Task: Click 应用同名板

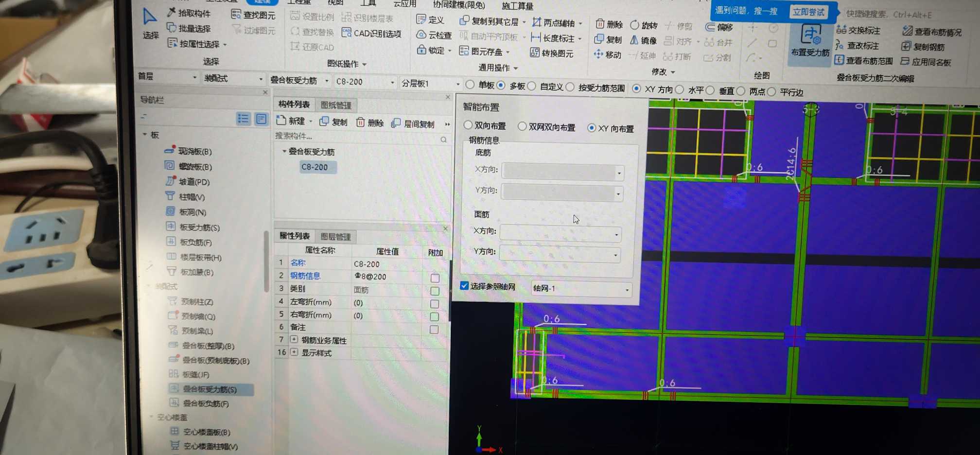Action: (x=926, y=62)
